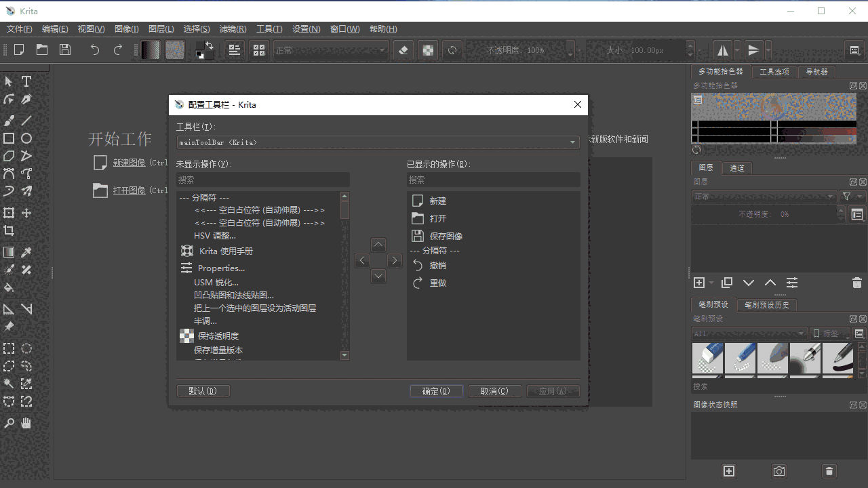Activate the Zoom tool
The image size is (868, 488).
(8, 423)
